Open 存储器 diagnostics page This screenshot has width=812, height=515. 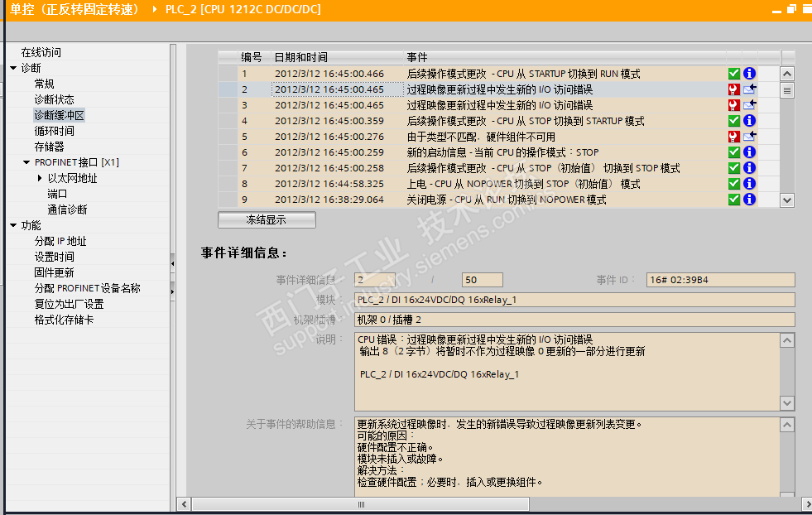[x=49, y=147]
